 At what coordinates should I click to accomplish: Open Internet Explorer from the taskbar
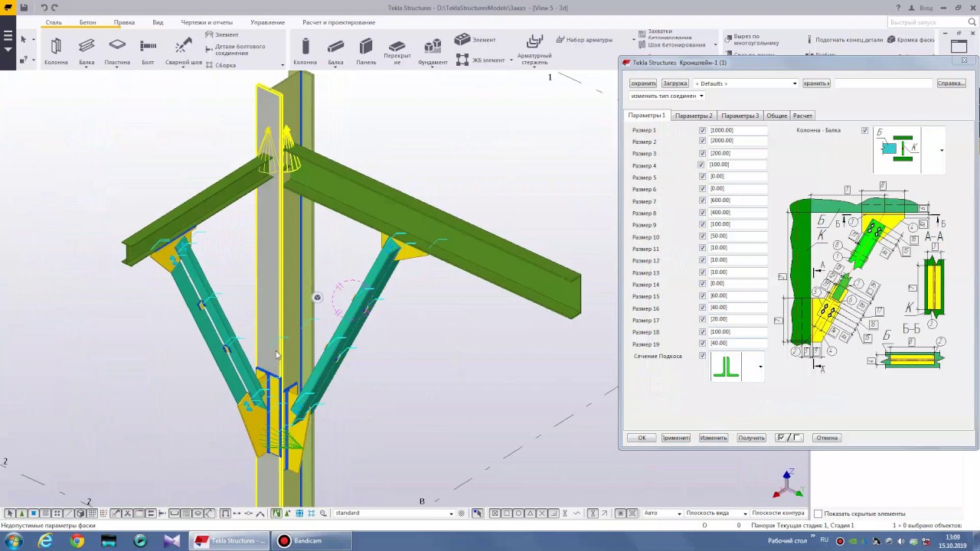[x=46, y=541]
